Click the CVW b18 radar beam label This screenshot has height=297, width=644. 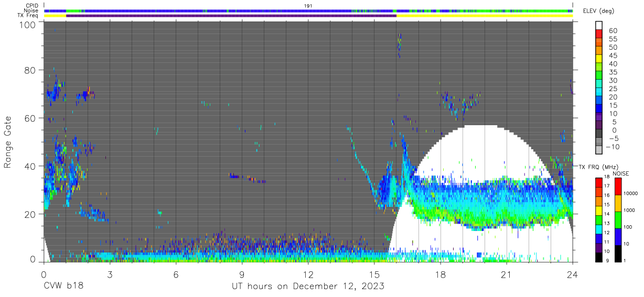click(x=63, y=287)
